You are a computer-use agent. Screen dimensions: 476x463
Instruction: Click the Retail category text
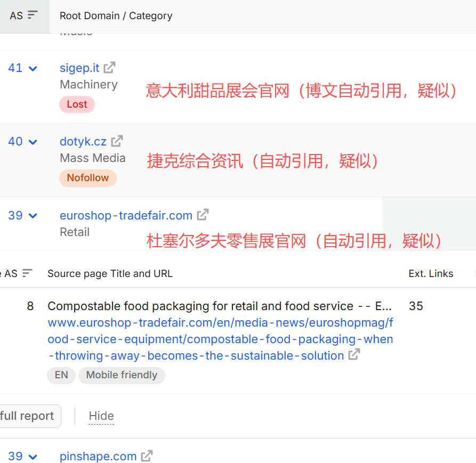pos(75,232)
